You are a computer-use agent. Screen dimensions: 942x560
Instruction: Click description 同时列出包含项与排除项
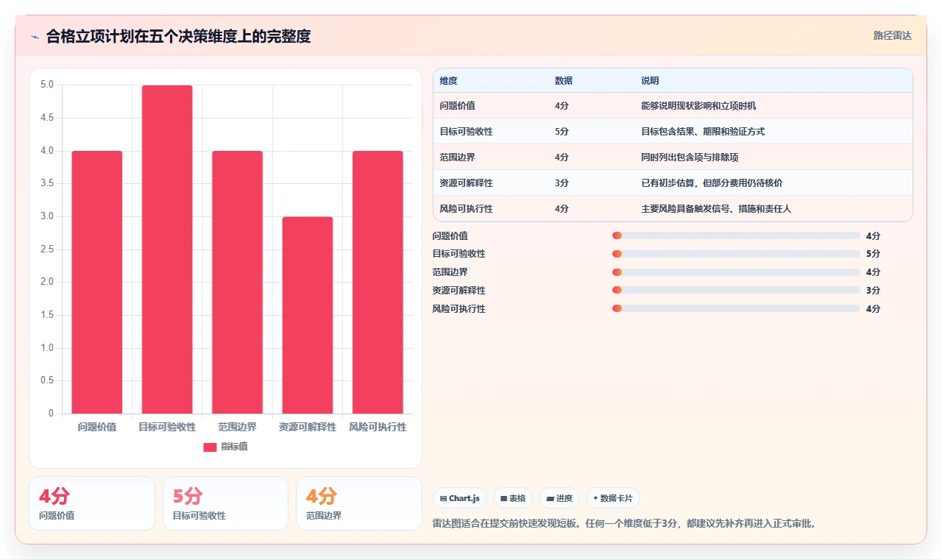tap(690, 157)
